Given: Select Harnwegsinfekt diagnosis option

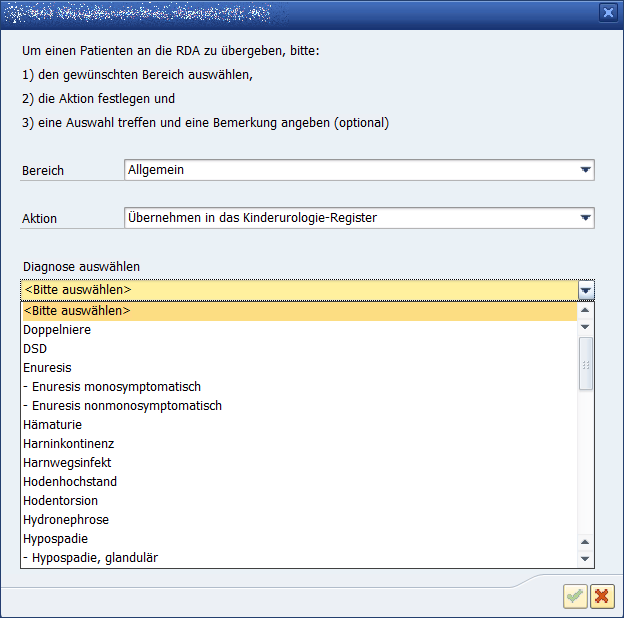Looking at the screenshot, I should coord(67,463).
